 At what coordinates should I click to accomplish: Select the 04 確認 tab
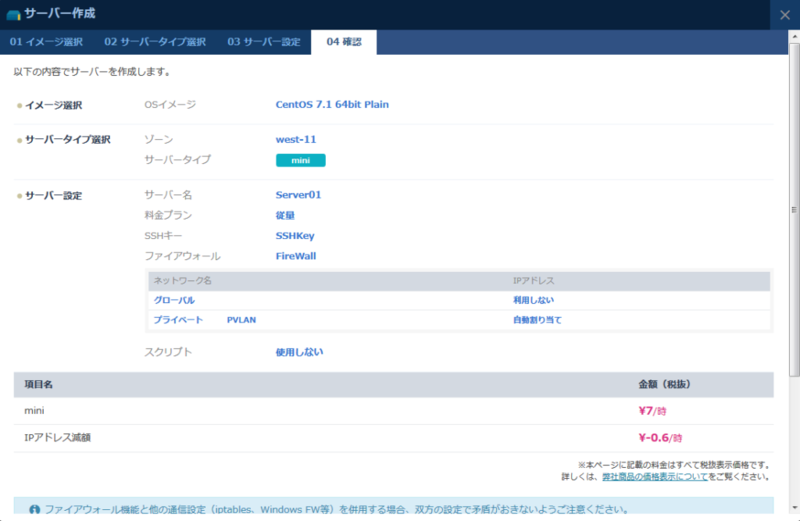[344, 42]
